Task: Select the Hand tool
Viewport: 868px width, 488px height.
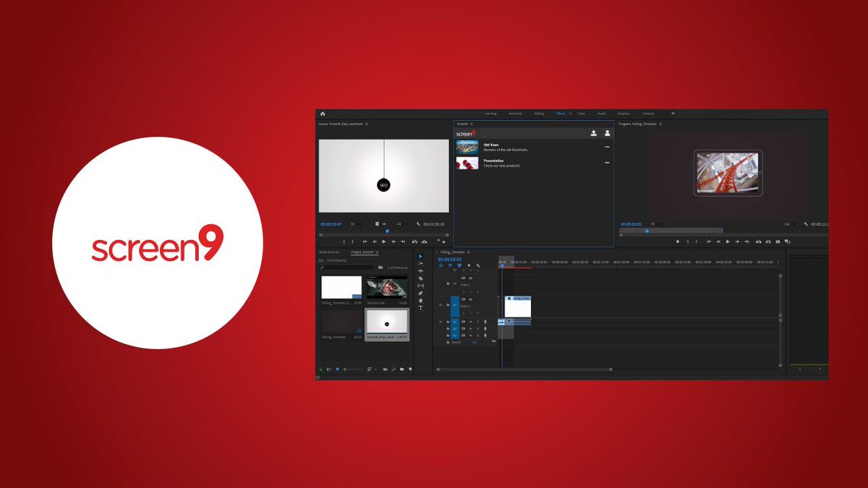Action: point(421,301)
